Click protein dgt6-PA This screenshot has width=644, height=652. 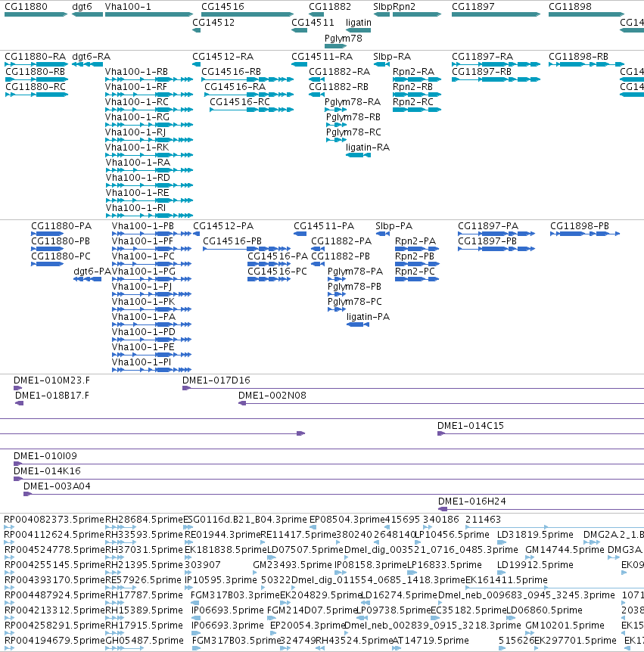click(x=92, y=272)
